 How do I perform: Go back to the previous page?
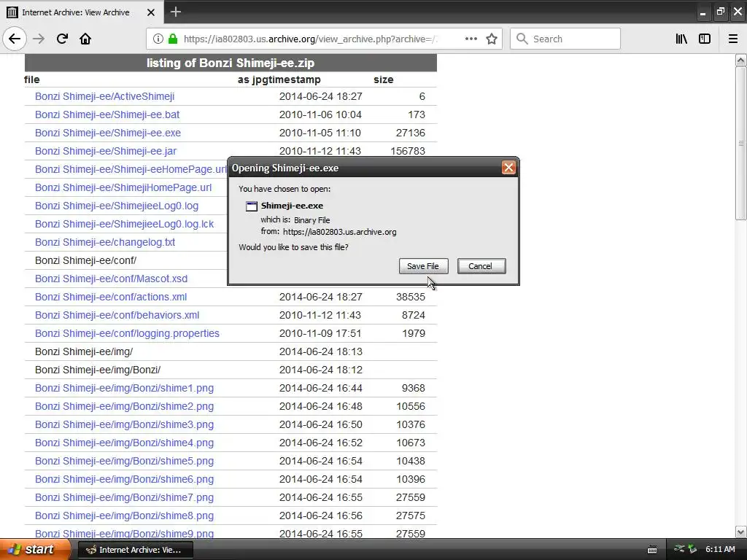coord(15,39)
